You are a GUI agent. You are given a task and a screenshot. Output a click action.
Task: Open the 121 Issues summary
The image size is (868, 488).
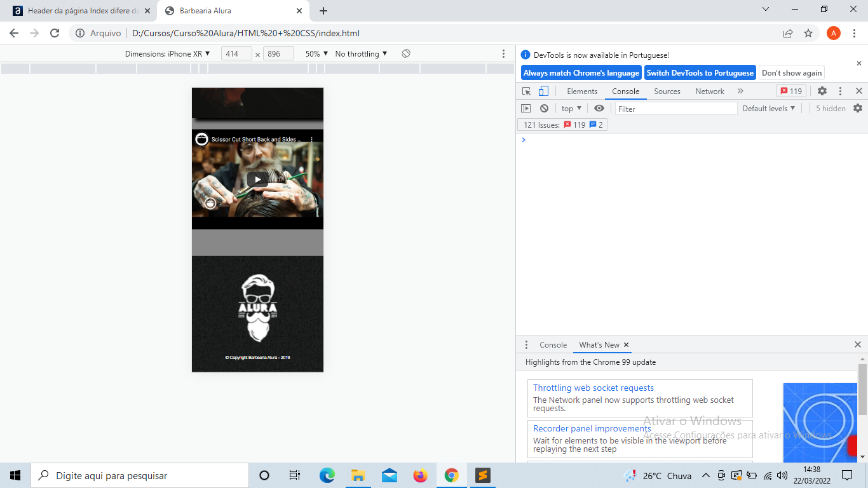pos(562,125)
